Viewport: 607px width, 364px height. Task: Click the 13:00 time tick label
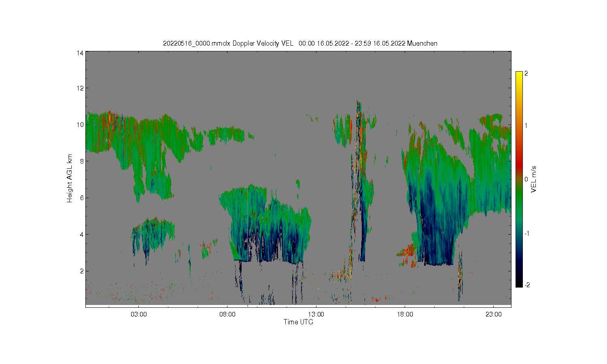[x=316, y=314]
